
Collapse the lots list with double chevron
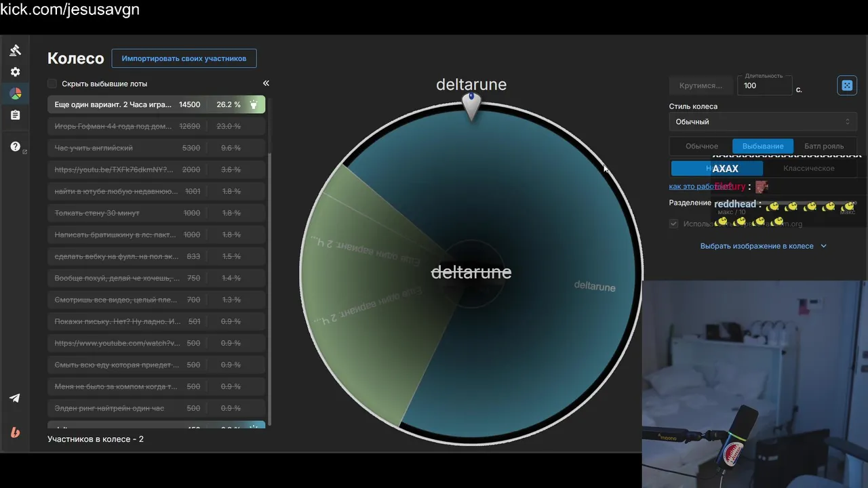pos(266,83)
